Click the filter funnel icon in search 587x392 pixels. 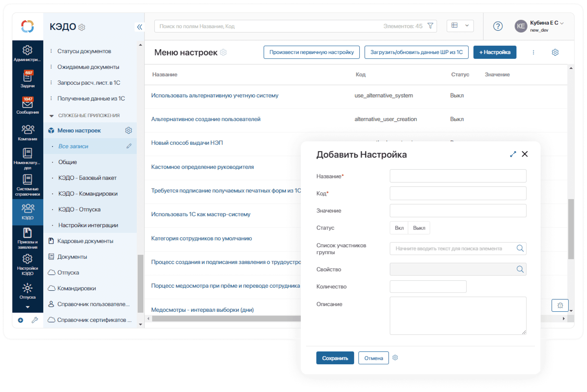pos(430,26)
